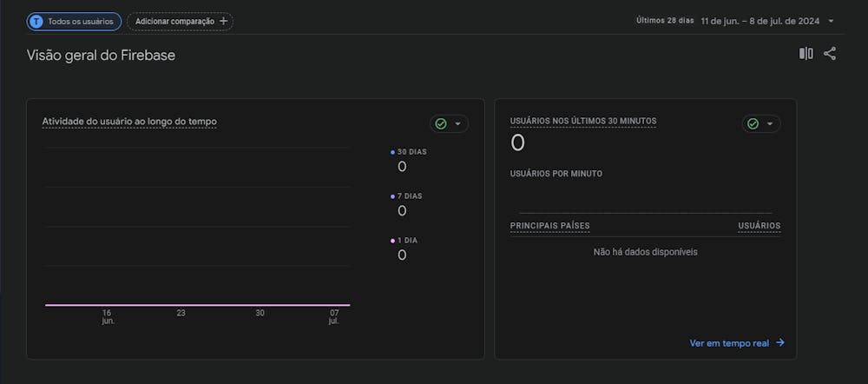Click the blue dot next to 30 DIAS
Image resolution: width=868 pixels, height=384 pixels.
click(392, 152)
